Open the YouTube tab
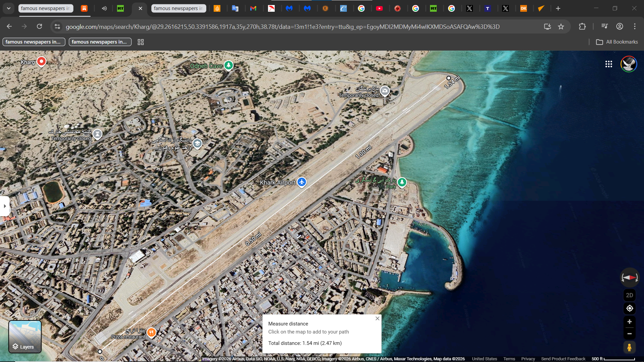This screenshot has height=362, width=644. (379, 8)
